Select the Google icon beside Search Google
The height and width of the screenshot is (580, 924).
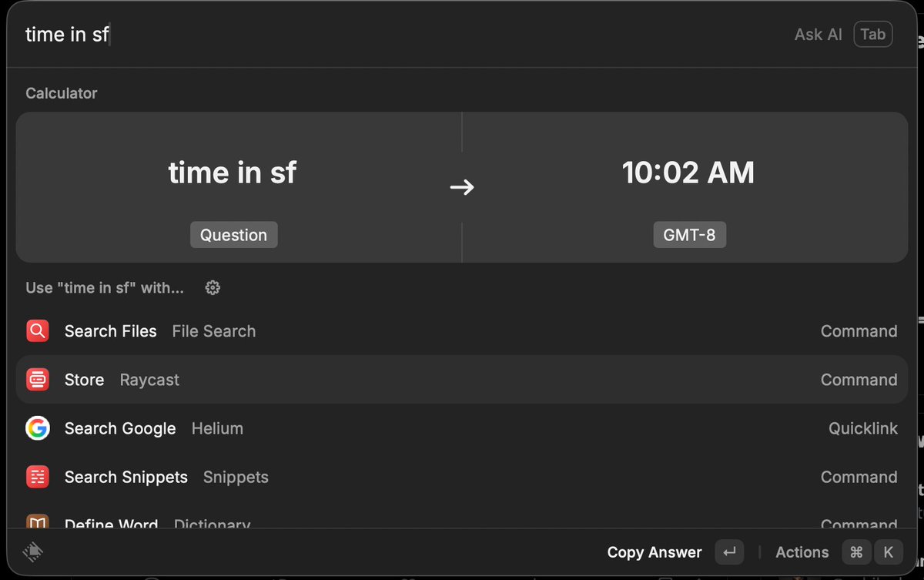[37, 427]
